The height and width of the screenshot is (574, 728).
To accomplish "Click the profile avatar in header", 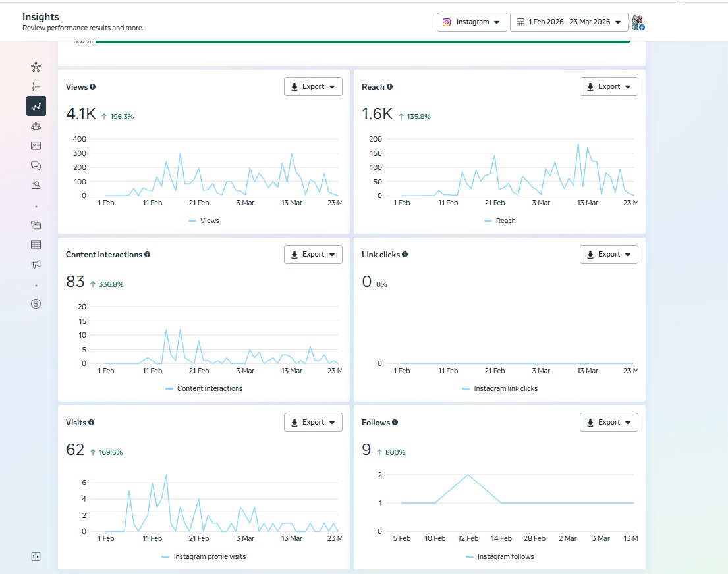I will click(x=638, y=22).
